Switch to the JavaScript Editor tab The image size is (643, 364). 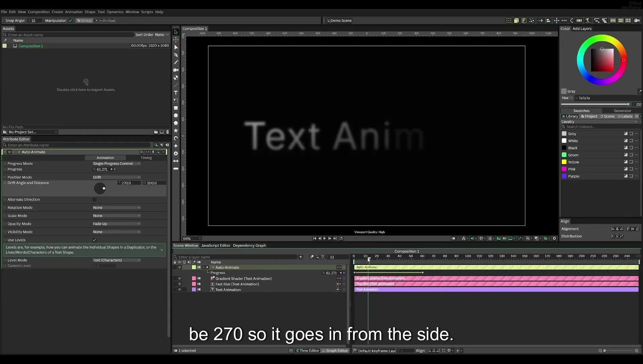(215, 246)
